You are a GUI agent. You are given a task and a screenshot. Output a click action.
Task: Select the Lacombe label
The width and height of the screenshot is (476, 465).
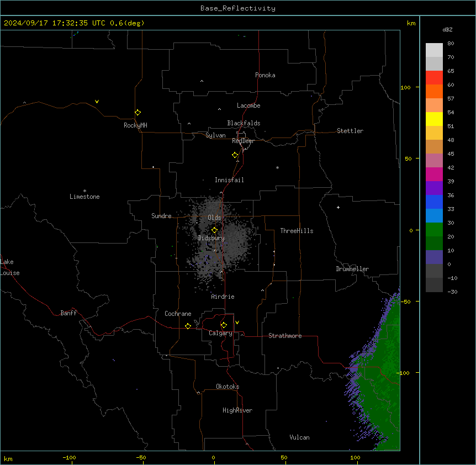click(x=248, y=105)
